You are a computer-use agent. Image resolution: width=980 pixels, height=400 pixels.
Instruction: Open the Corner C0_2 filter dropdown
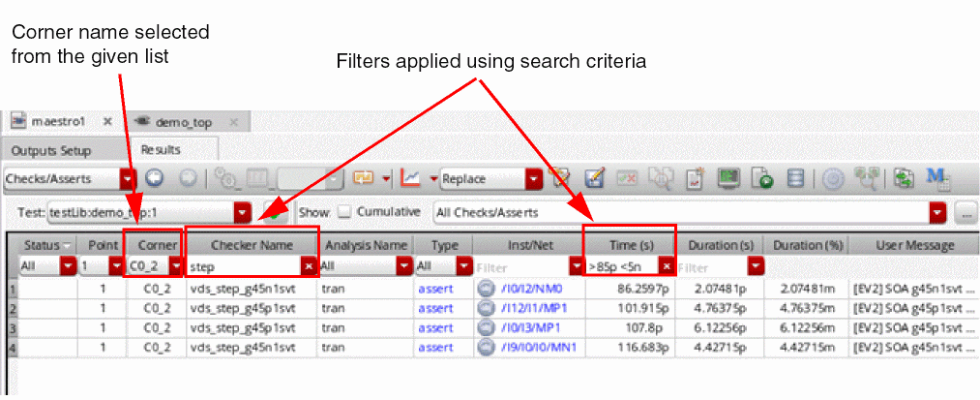coord(176,266)
